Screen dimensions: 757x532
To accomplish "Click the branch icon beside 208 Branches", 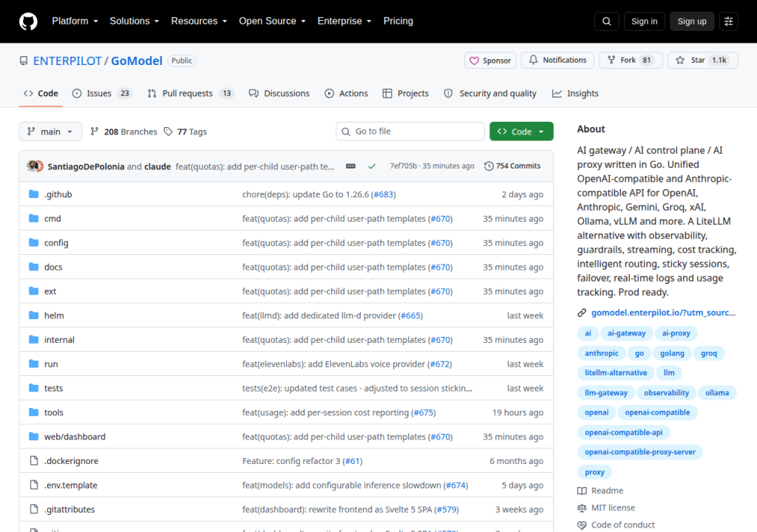I will click(95, 132).
